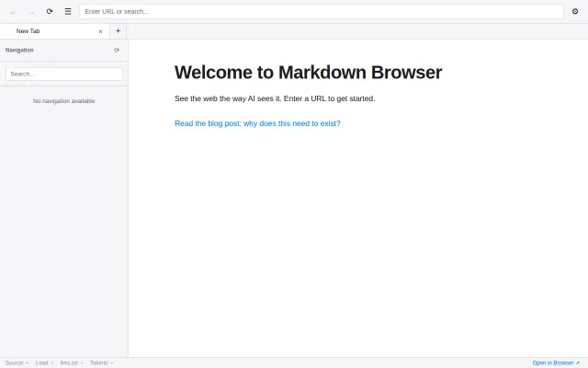
Task: Open the blog post link
Action: [x=257, y=123]
